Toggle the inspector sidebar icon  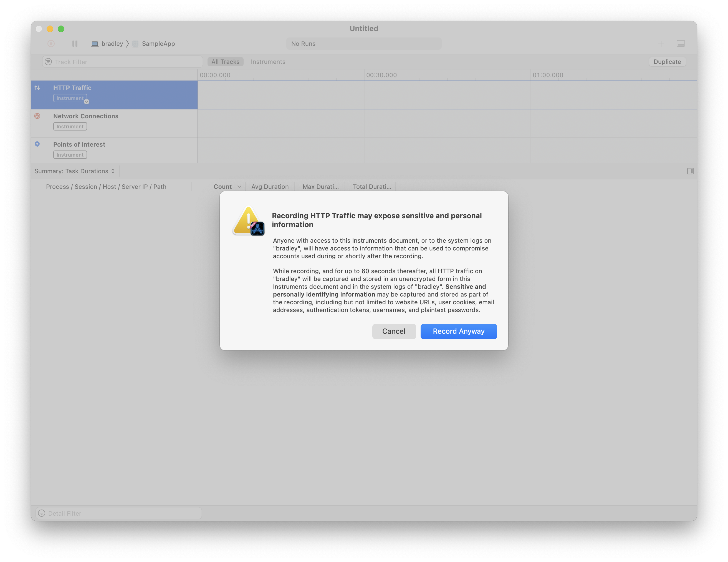(x=690, y=171)
